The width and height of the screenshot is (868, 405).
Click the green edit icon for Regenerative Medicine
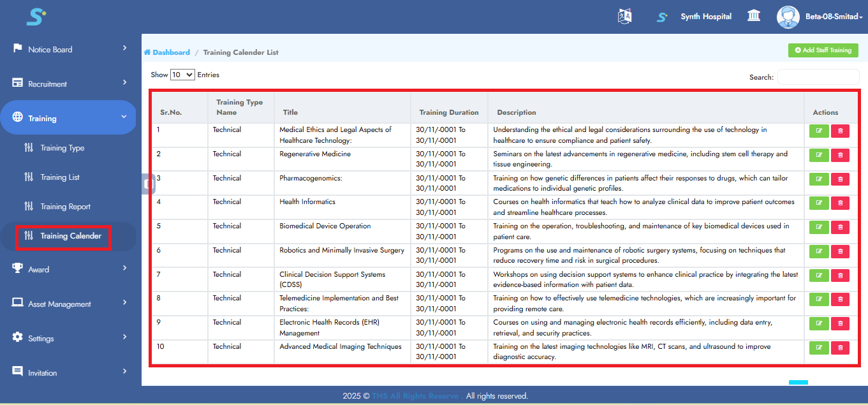click(819, 155)
